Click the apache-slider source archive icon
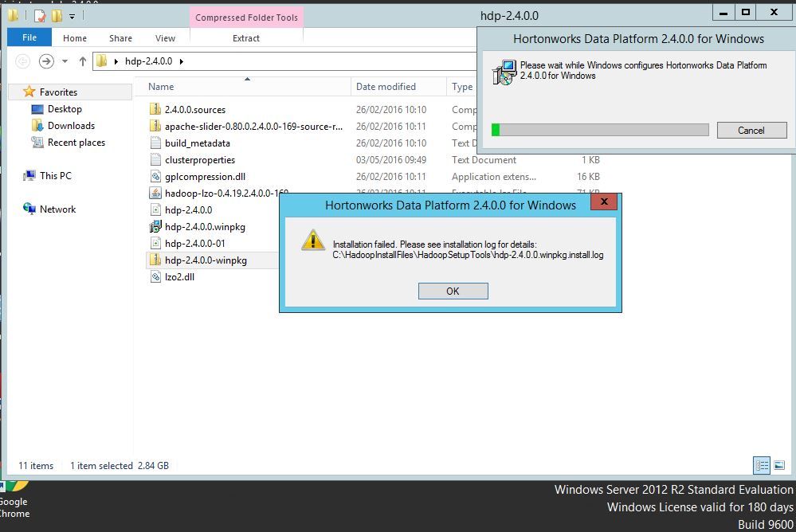Viewport: 796px width, 532px height. point(155,126)
